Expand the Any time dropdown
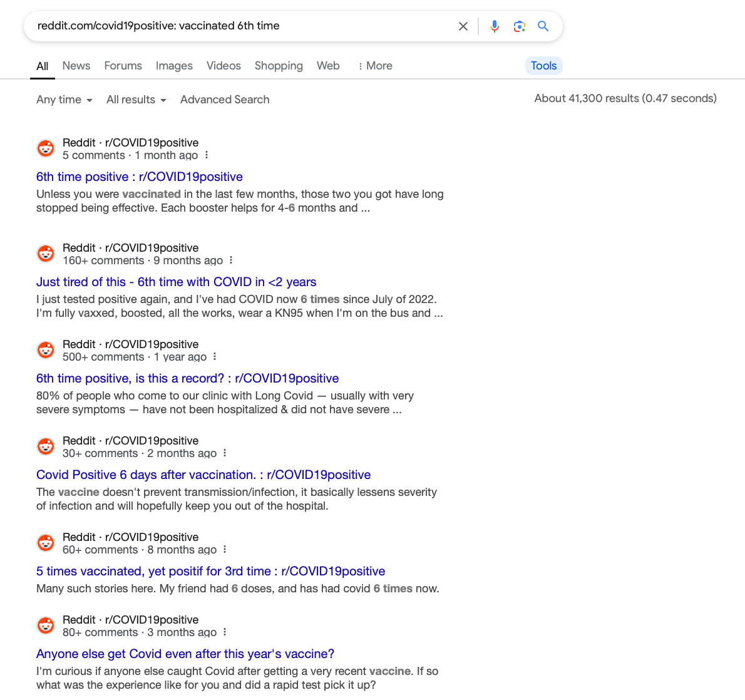This screenshot has width=745, height=700. click(x=64, y=100)
